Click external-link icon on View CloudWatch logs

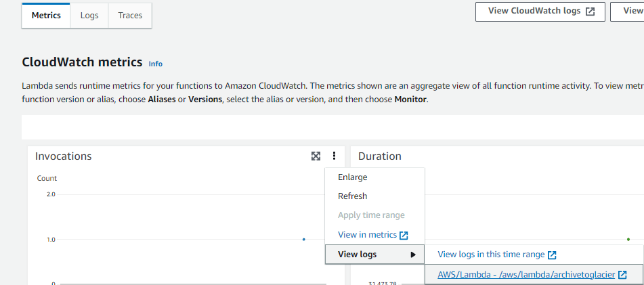pos(591,12)
